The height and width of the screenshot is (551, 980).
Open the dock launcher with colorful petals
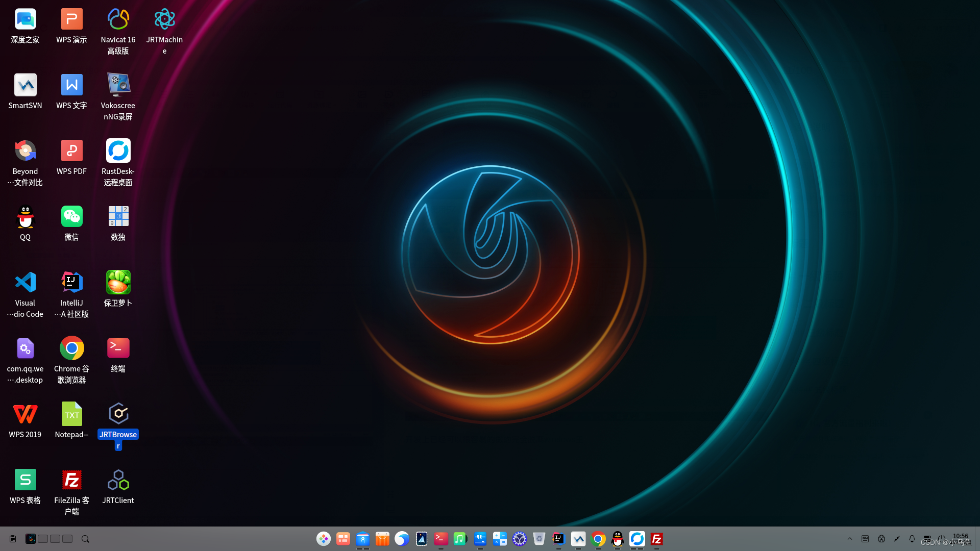click(x=324, y=539)
